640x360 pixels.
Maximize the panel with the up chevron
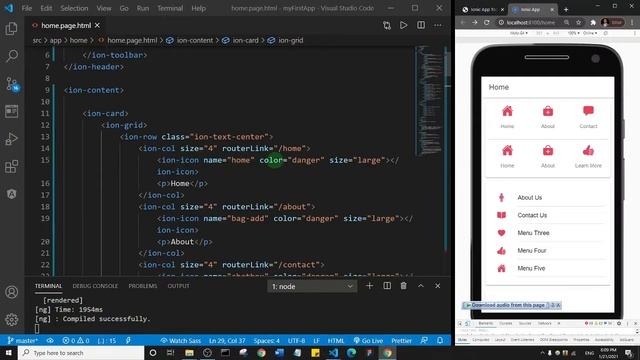tap(421, 286)
